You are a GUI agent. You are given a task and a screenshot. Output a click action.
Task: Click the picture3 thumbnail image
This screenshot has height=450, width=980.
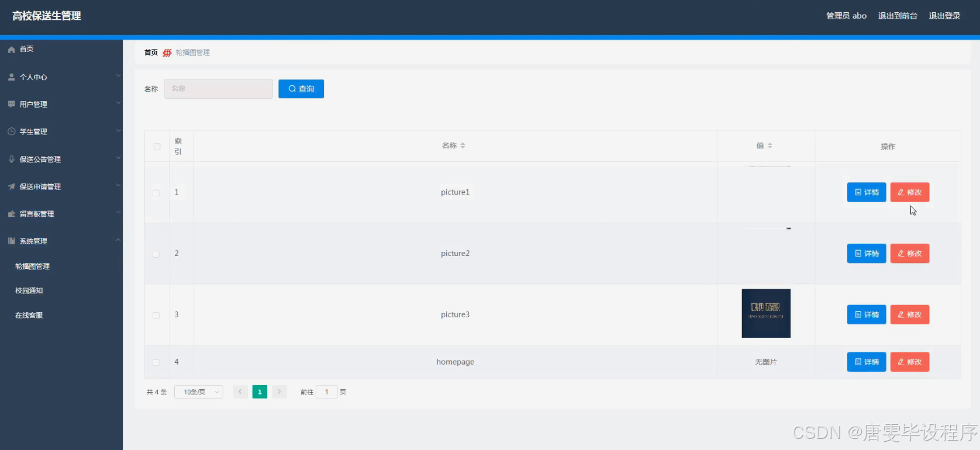pos(766,313)
